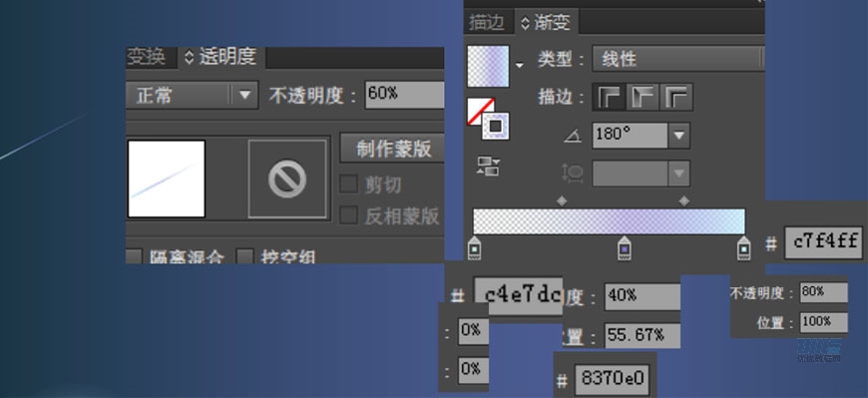Click the reverse gradient icon
Image resolution: width=868 pixels, height=398 pixels.
488,166
